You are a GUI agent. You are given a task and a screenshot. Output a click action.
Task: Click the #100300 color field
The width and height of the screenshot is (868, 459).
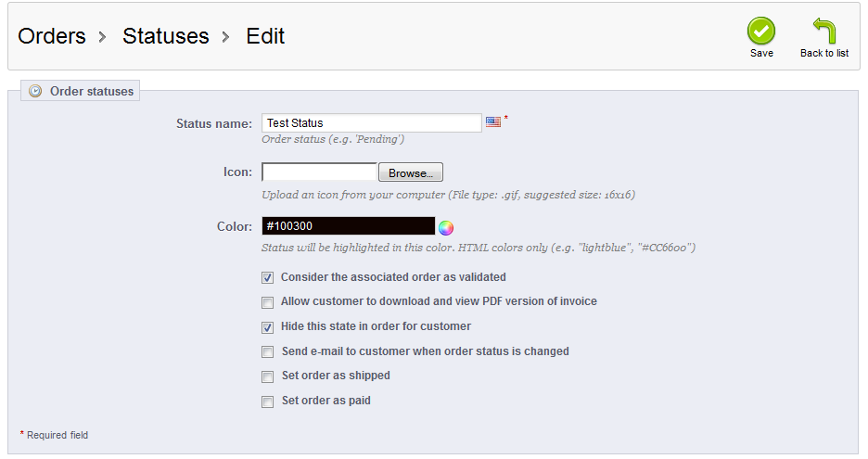(348, 226)
